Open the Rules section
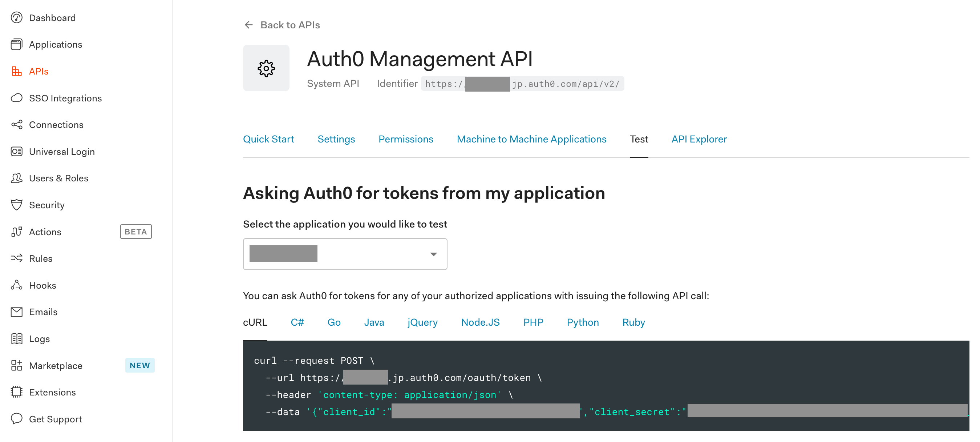Viewport: 980px width, 442px height. [17, 258]
